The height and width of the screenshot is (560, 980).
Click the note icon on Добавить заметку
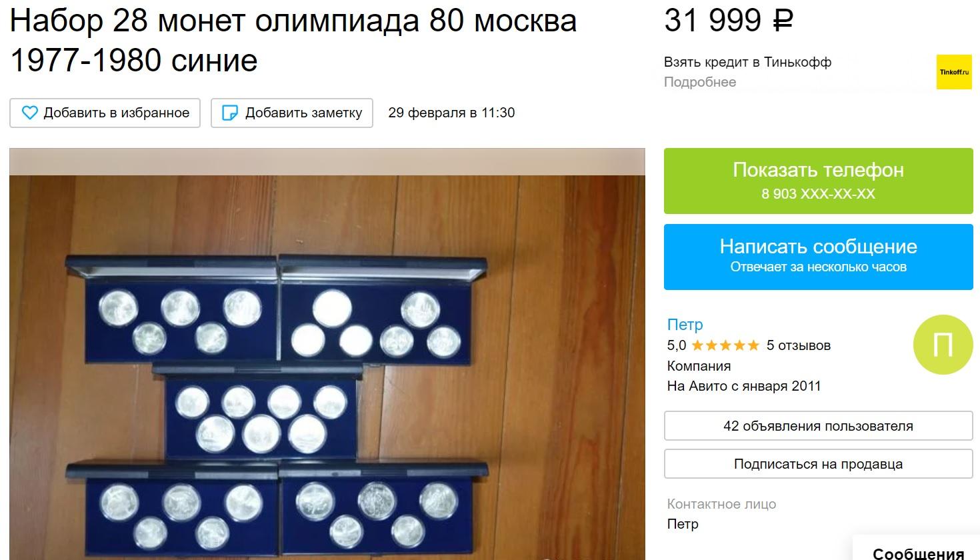click(229, 113)
